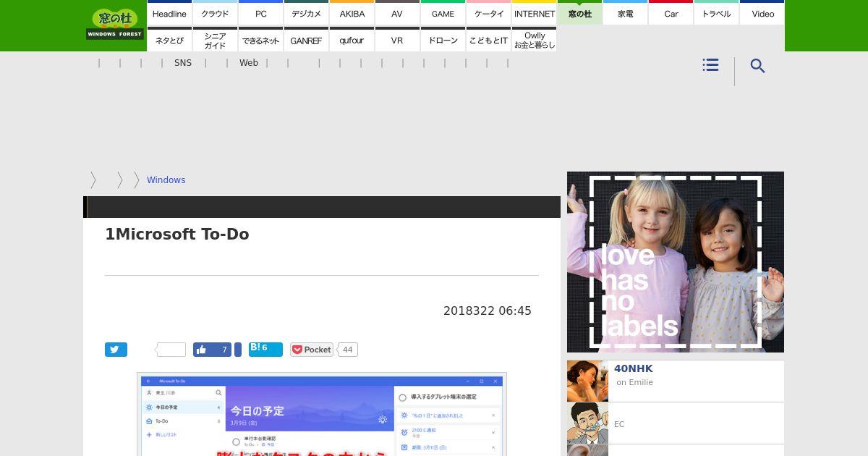Viewport: 868px width, 456px height.
Task: Click the 'love has no labels' ad banner
Action: tap(676, 262)
